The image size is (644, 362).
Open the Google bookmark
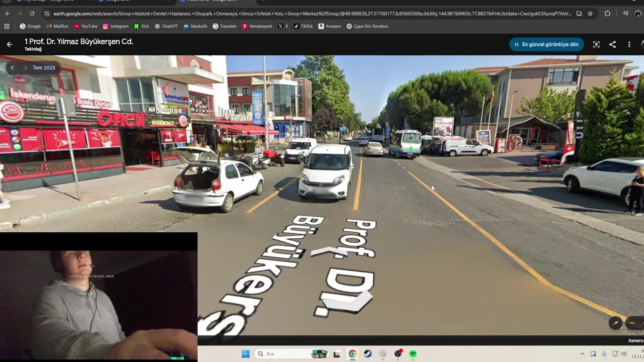[30, 26]
